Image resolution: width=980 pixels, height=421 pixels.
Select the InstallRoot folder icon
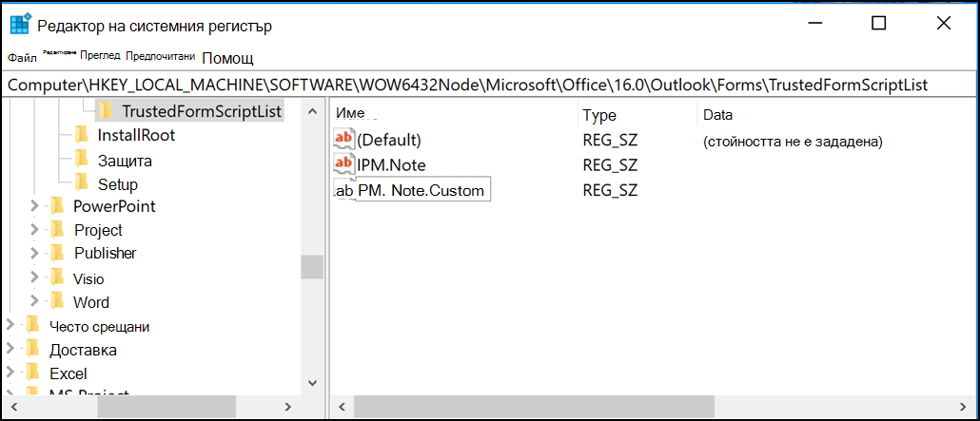click(81, 135)
